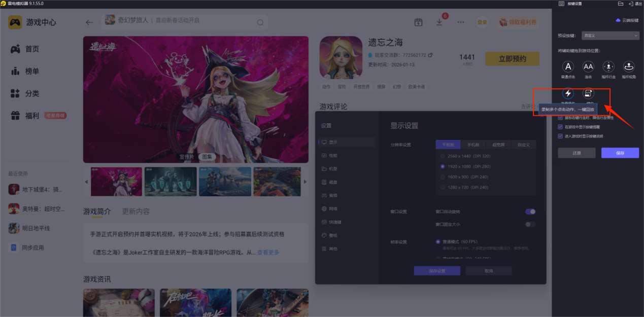Toggle 窗口自动旋转 auto-rotate switch

530,212
